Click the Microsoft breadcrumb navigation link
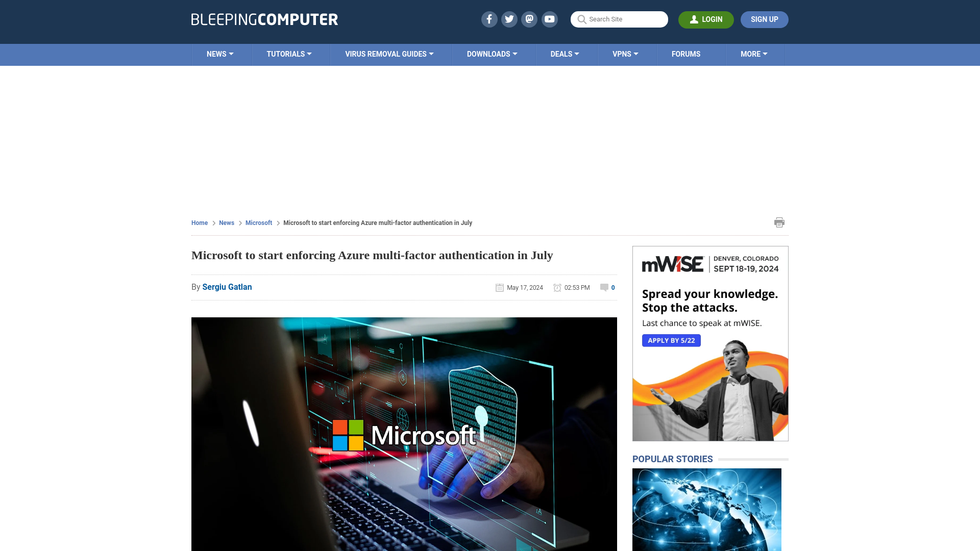The width and height of the screenshot is (980, 551). coord(258,222)
